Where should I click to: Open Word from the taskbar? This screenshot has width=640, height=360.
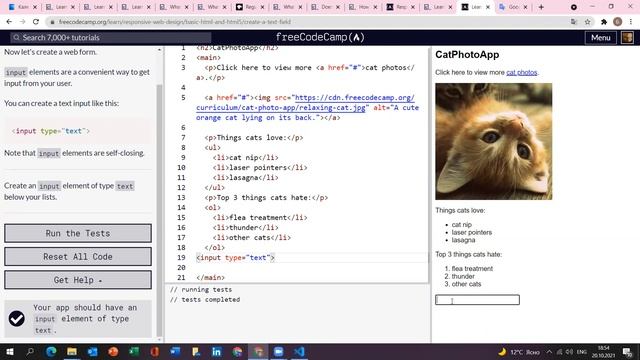click(176, 351)
